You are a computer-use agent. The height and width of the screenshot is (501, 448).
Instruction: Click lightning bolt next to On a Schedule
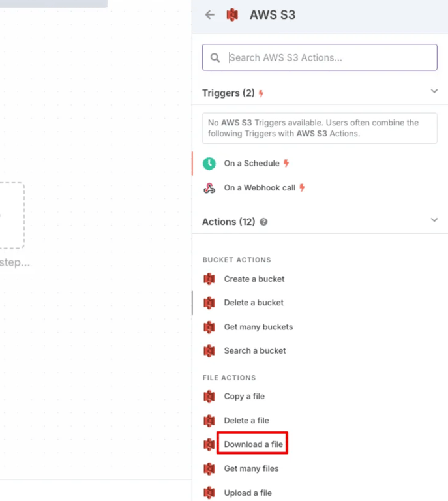click(x=286, y=163)
